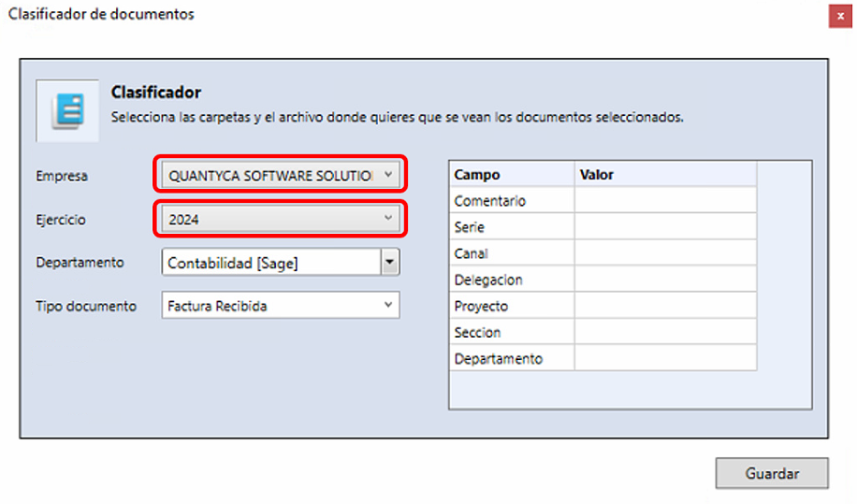Edit the Departamento value cell in the table
Viewport: 857px width, 504px height.
[666, 358]
